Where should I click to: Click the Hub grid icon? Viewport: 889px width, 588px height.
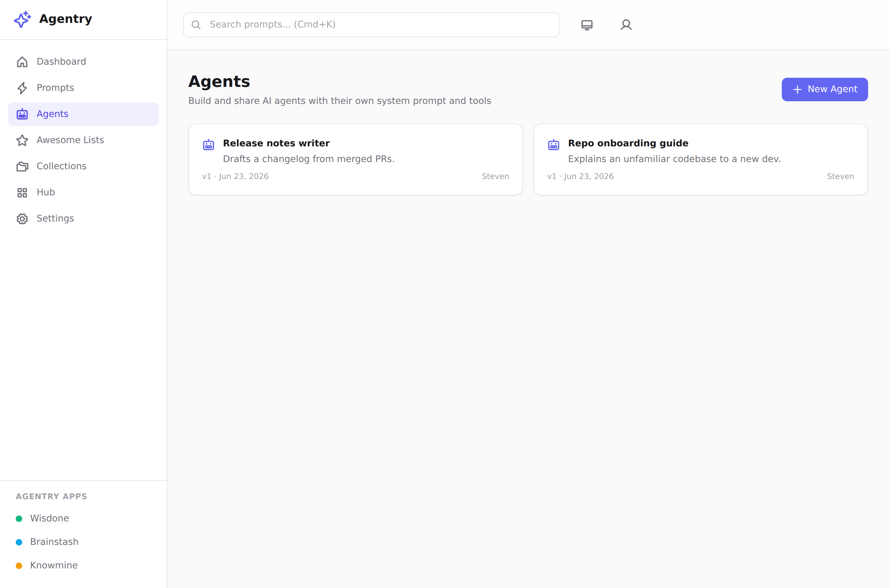22,193
